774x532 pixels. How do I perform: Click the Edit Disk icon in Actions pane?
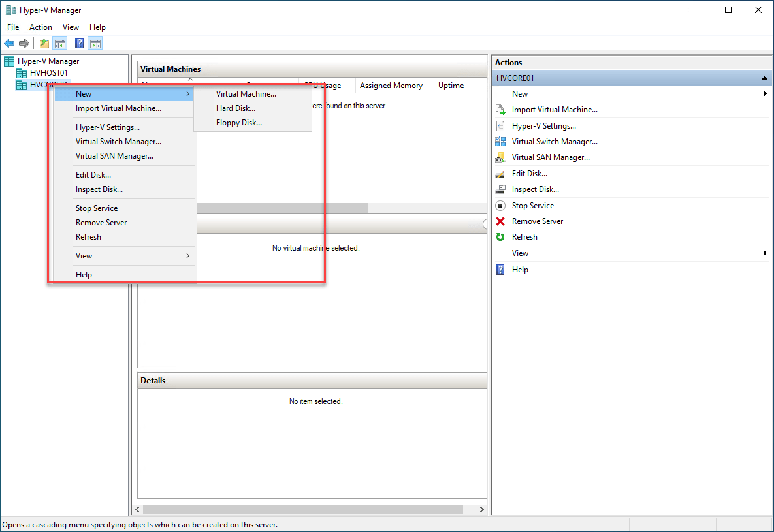pyautogui.click(x=500, y=174)
